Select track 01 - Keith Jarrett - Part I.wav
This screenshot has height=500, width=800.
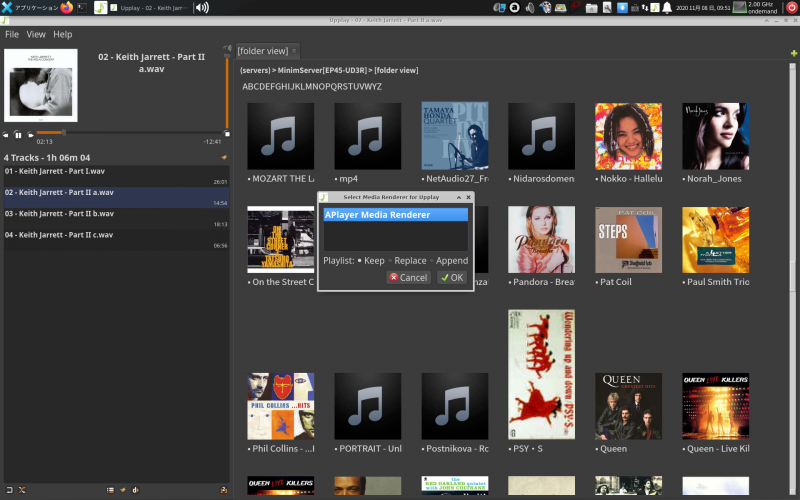[116, 176]
